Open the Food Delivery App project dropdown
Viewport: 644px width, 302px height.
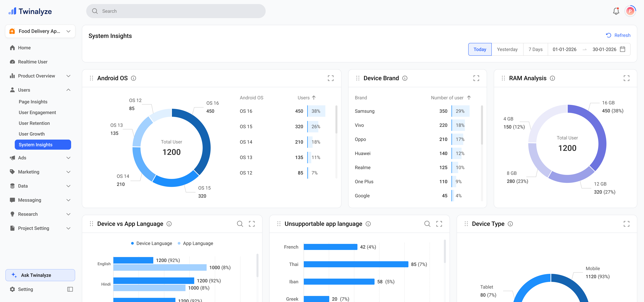click(x=40, y=31)
